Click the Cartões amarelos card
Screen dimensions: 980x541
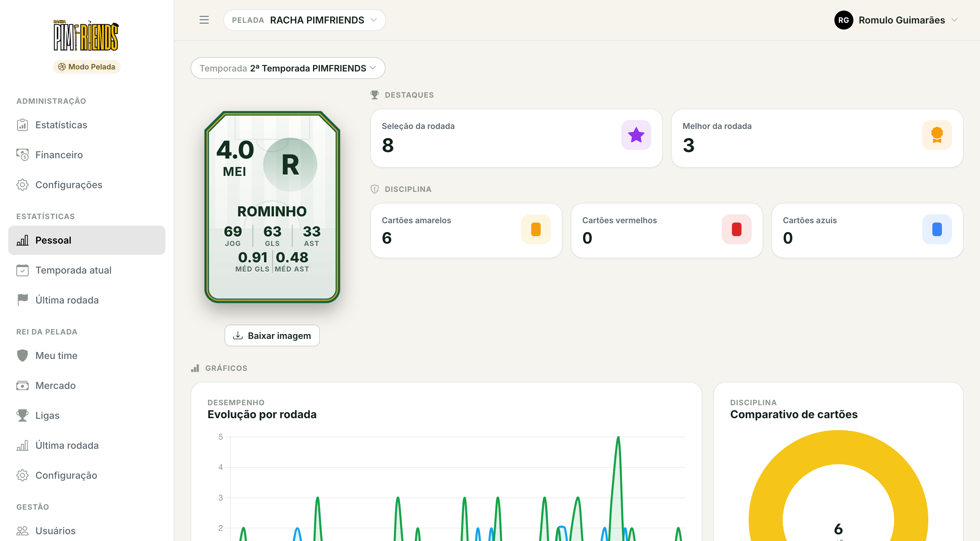[466, 231]
